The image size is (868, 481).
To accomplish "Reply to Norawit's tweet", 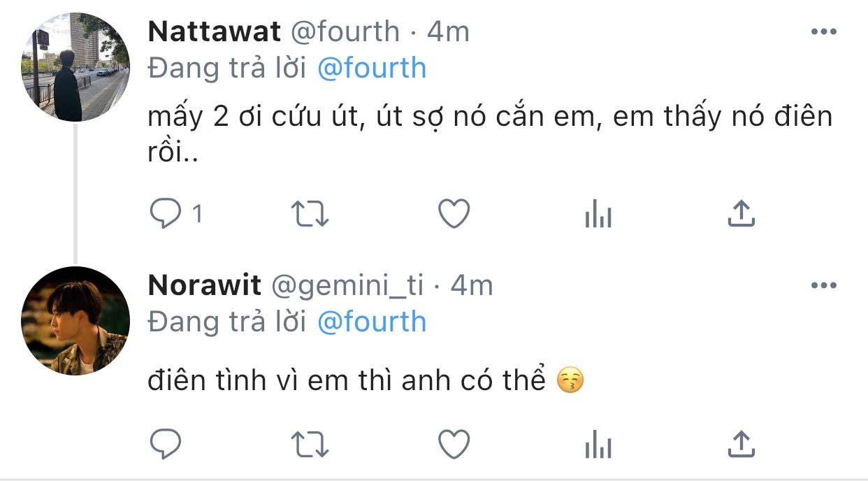I will tap(166, 444).
